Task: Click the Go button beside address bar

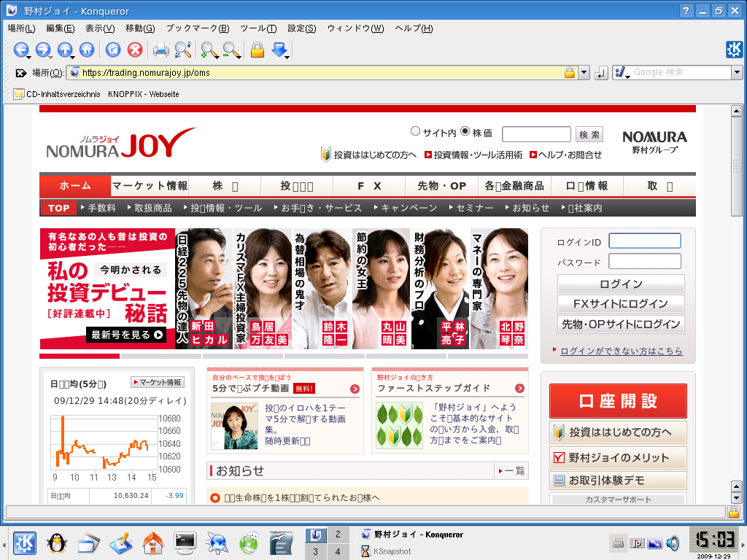Action: [601, 73]
